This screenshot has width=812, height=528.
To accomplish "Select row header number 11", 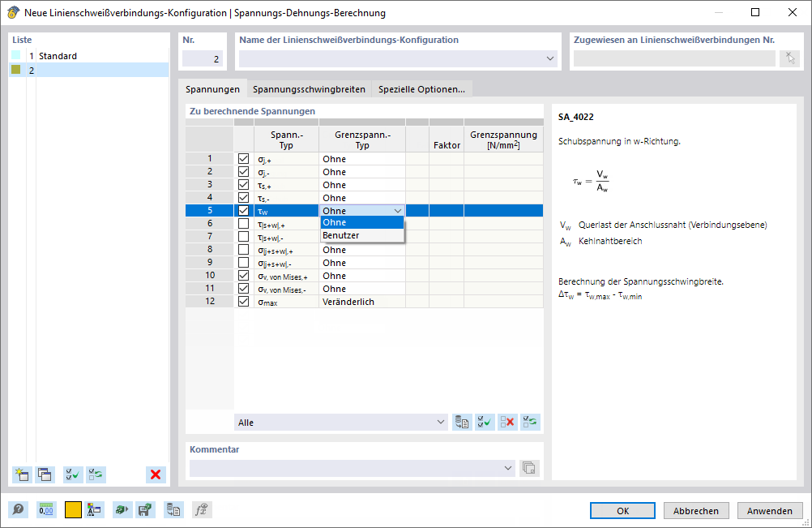I will (210, 288).
